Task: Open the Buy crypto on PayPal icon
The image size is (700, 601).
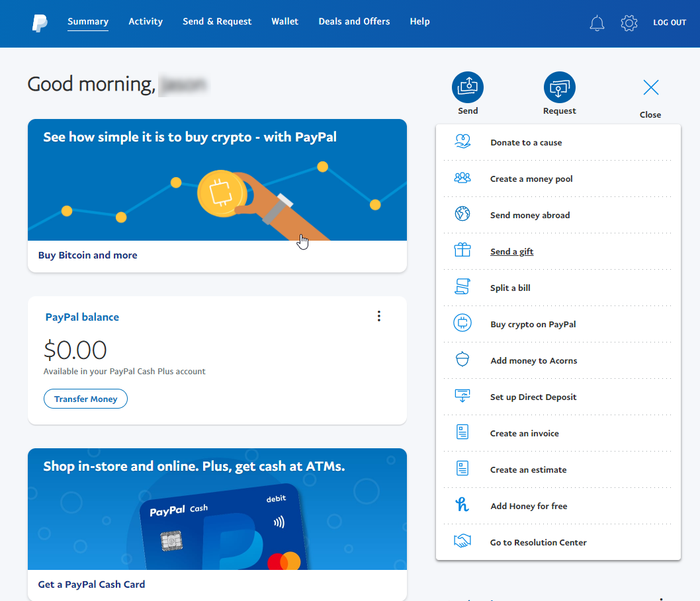Action: (x=462, y=323)
